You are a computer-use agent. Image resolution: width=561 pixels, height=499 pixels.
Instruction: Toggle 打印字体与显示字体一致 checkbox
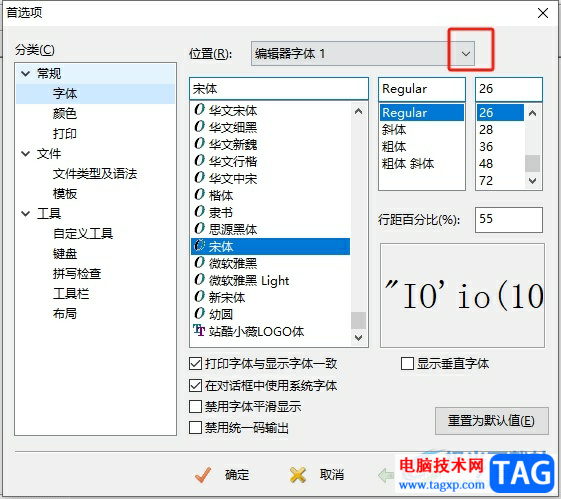click(195, 364)
